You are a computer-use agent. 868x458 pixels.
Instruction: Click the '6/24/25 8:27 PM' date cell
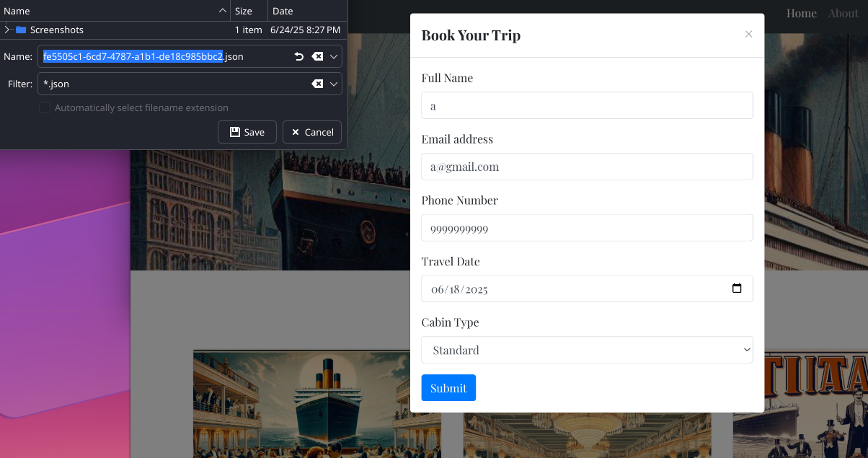pos(305,30)
